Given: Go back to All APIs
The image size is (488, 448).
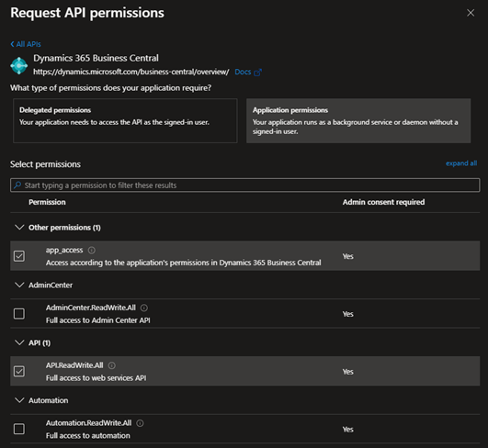Looking at the screenshot, I should pos(26,44).
